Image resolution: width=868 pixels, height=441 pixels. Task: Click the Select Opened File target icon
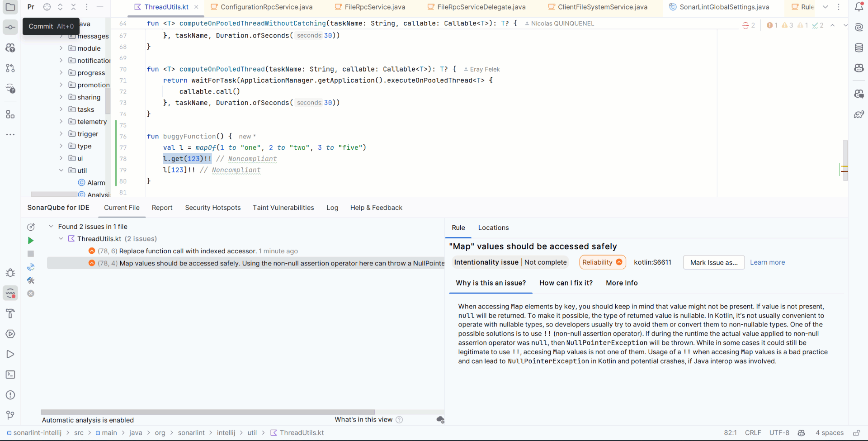tap(47, 7)
